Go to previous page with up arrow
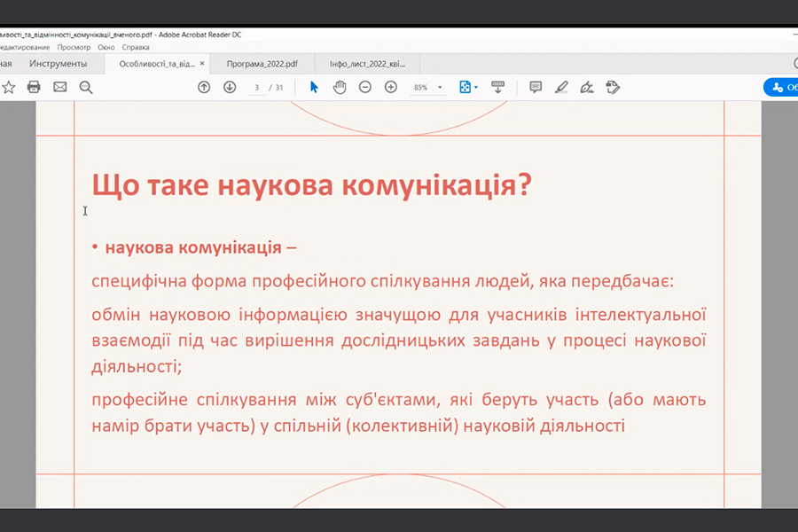The image size is (798, 532). pos(204,87)
